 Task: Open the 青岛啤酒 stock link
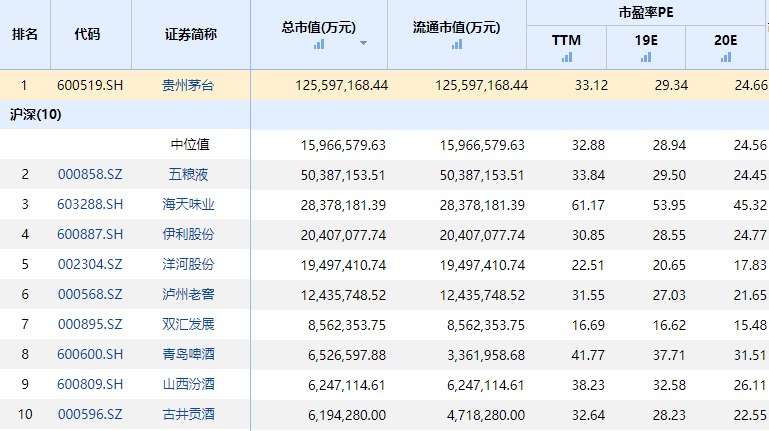point(188,355)
